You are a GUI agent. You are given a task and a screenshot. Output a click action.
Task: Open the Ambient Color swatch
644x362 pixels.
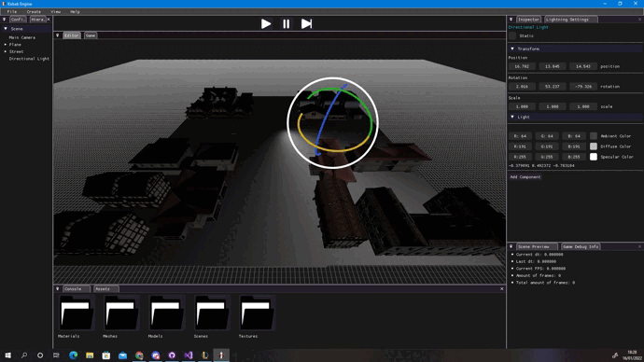pyautogui.click(x=594, y=136)
